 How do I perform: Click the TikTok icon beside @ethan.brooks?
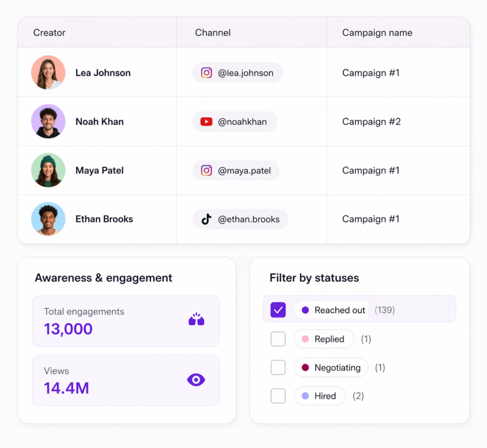(x=206, y=219)
